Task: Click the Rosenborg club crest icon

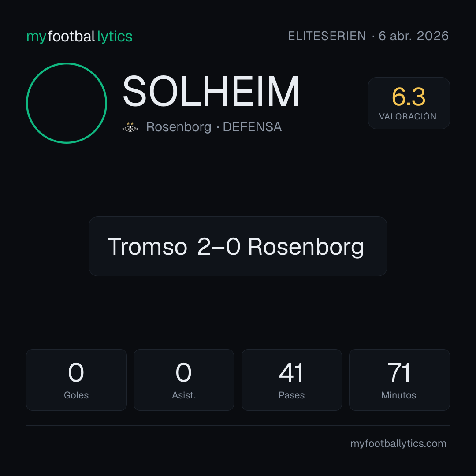Action: tap(130, 127)
